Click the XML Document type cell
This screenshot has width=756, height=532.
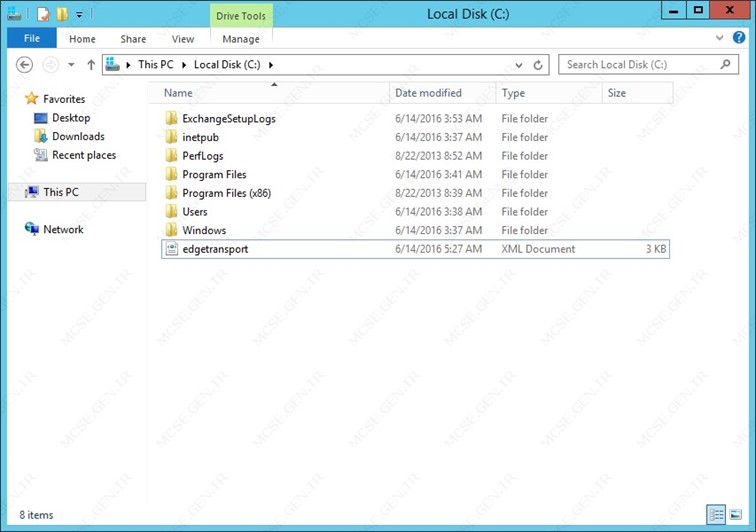tap(538, 249)
